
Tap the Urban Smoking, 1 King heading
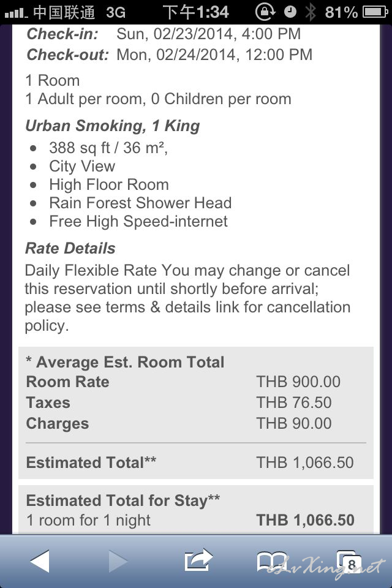[x=113, y=126]
